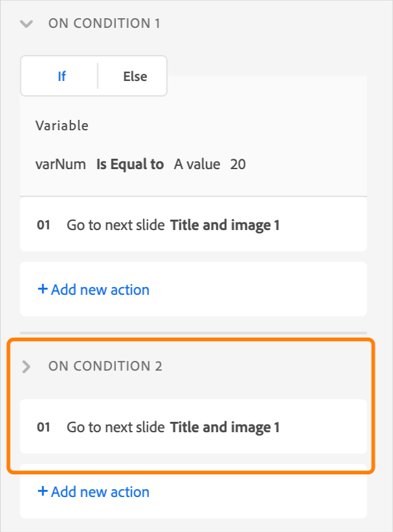Click Title and image 1 in Condition 2

[x=224, y=428]
